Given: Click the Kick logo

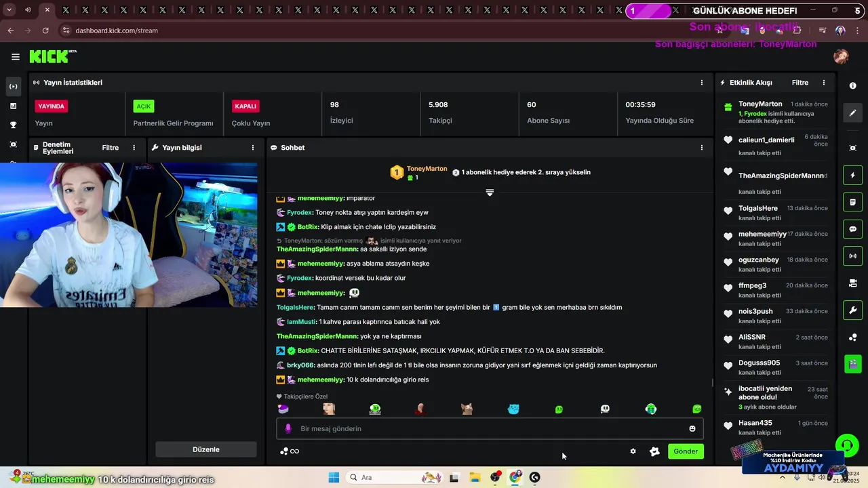Looking at the screenshot, I should tap(53, 57).
